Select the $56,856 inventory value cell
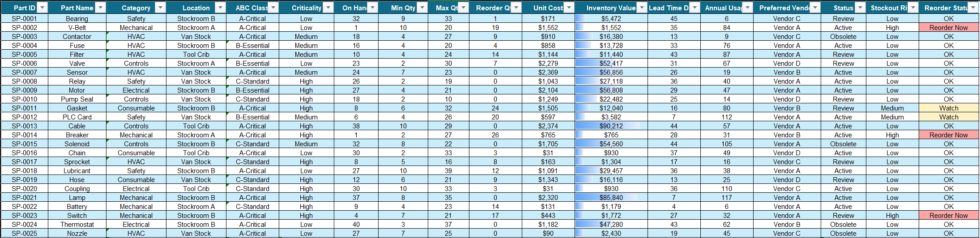Screen dimensions: 980x238 611,72
